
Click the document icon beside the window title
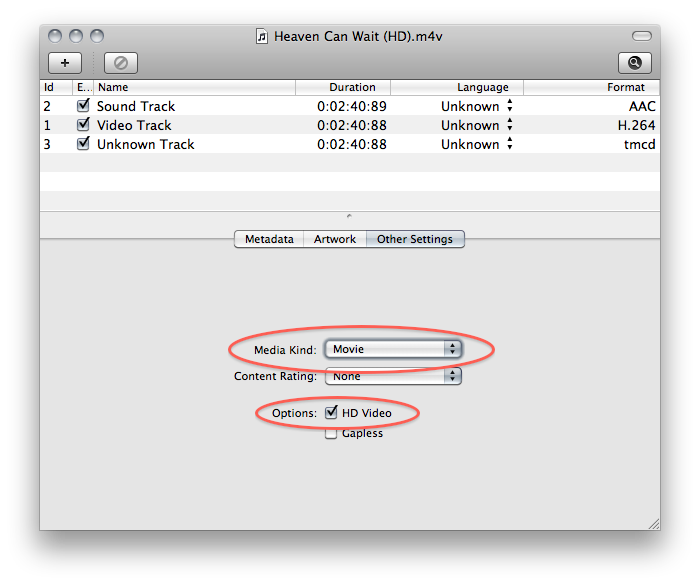click(262, 36)
